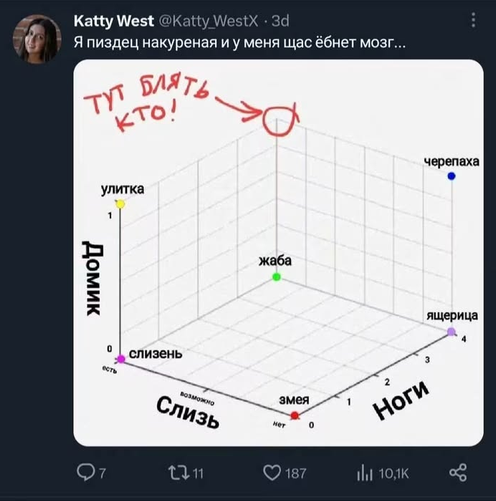The height and width of the screenshot is (501, 496).
Task: Open the reply comment icon
Action: pyautogui.click(x=86, y=472)
